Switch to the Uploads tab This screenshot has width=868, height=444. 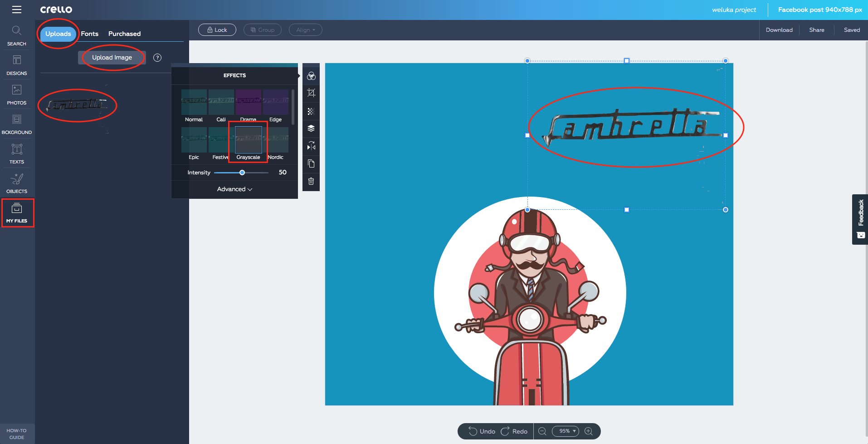(58, 34)
